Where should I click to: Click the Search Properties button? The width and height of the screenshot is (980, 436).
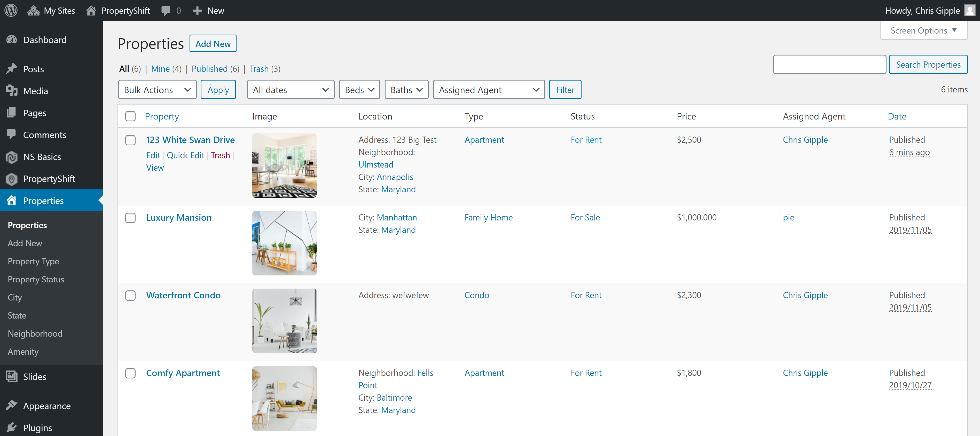pos(928,64)
